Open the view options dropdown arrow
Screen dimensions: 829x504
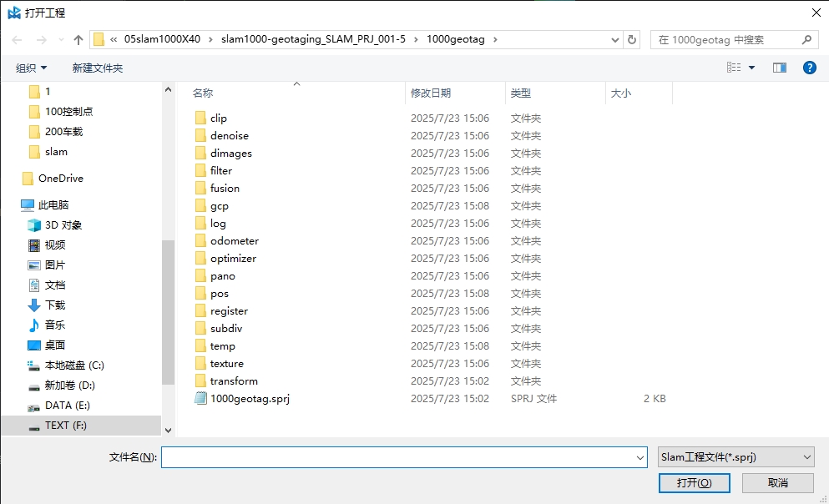point(751,68)
